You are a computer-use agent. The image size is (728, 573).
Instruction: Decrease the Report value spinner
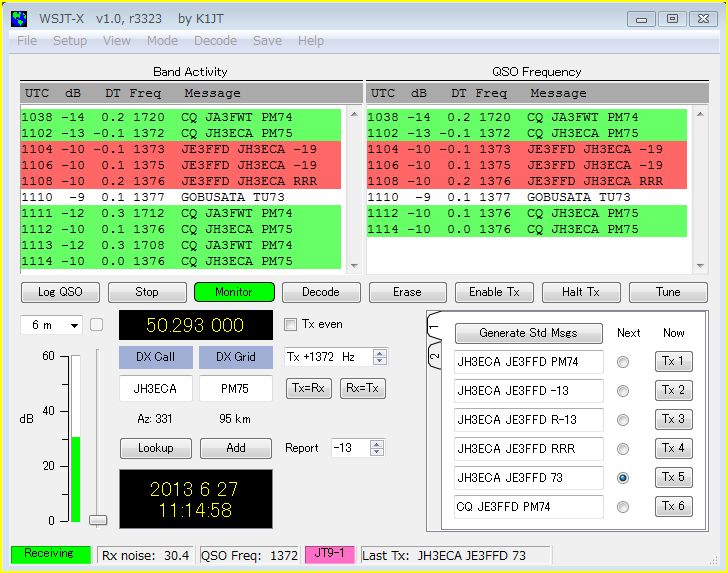pyautogui.click(x=377, y=453)
